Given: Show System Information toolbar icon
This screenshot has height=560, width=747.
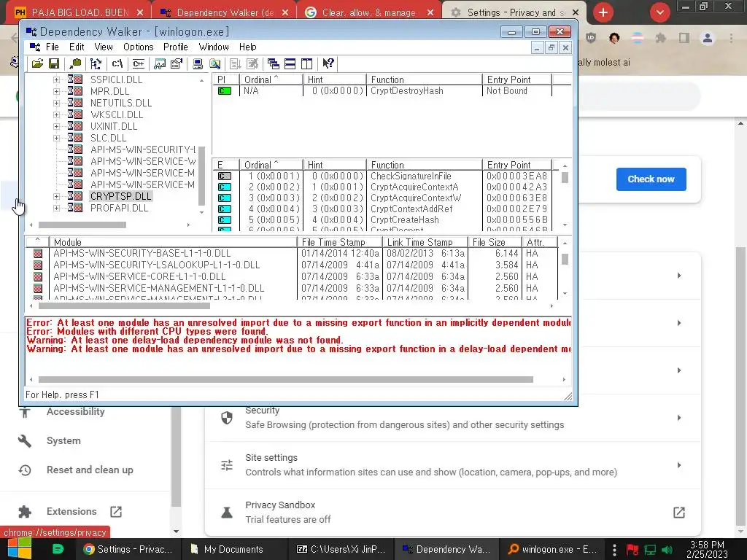Looking at the screenshot, I should pos(198,64).
